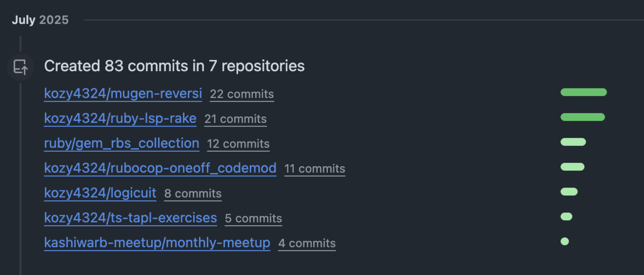644x275 pixels.
Task: Click the Created 83 commits heading
Action: [x=174, y=66]
